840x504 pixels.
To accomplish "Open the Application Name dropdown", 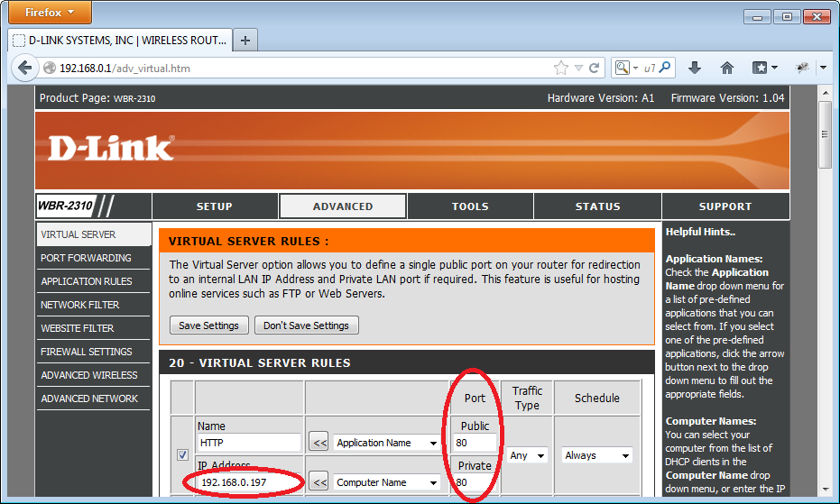I will click(386, 443).
